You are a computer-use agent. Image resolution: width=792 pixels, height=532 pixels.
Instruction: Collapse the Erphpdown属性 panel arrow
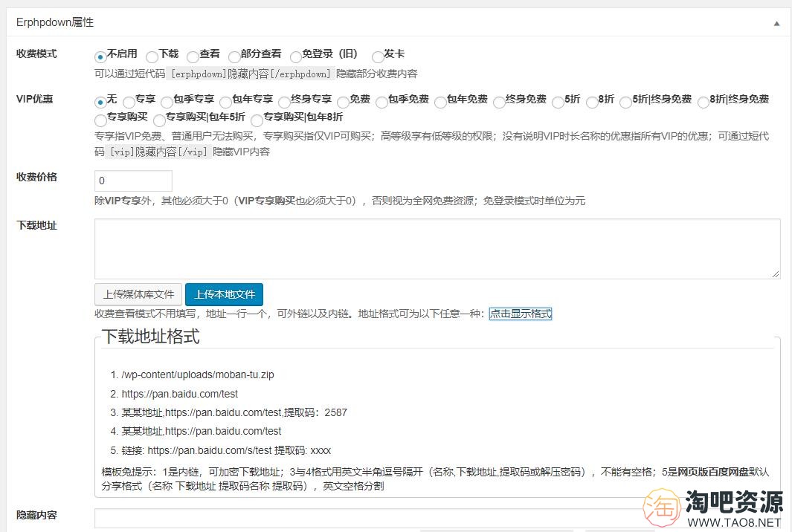[x=776, y=24]
